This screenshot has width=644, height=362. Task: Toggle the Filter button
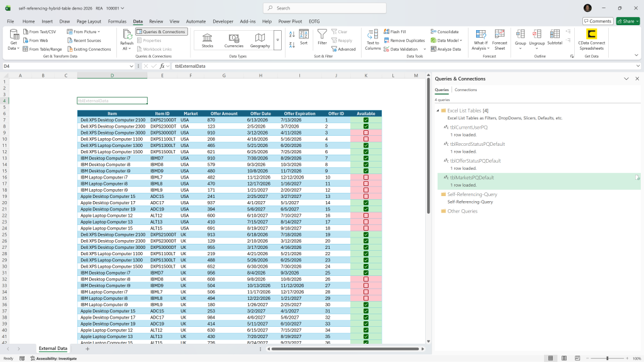(x=323, y=37)
